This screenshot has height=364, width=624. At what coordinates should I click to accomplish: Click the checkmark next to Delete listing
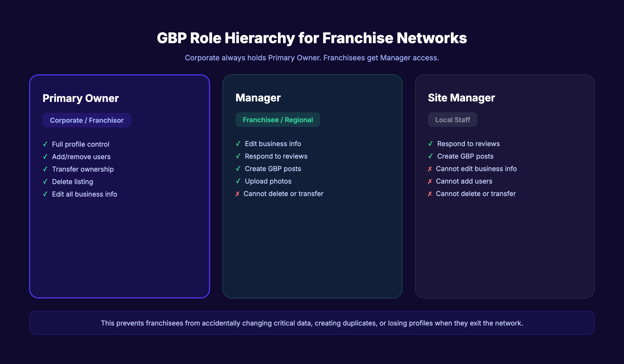tap(45, 182)
